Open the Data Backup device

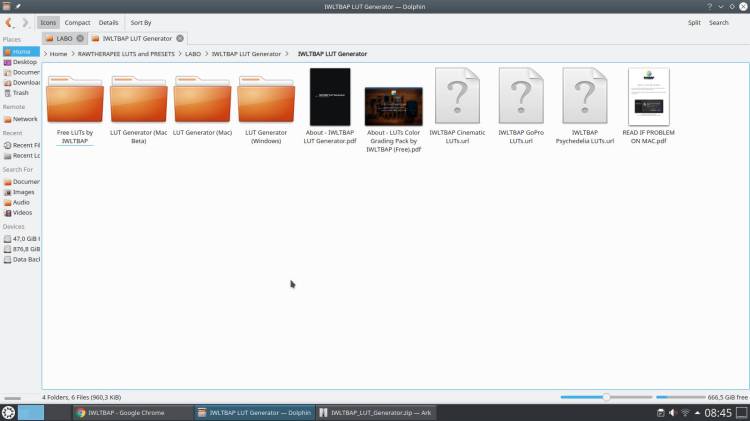pos(21,259)
